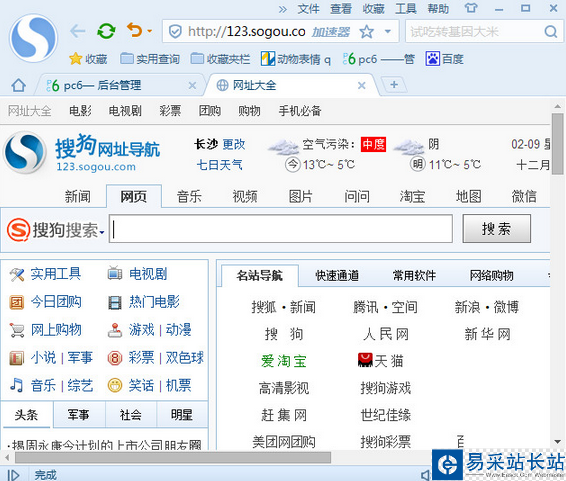Click the 笑话 smiley icon
This screenshot has width=566, height=481.
tap(115, 385)
